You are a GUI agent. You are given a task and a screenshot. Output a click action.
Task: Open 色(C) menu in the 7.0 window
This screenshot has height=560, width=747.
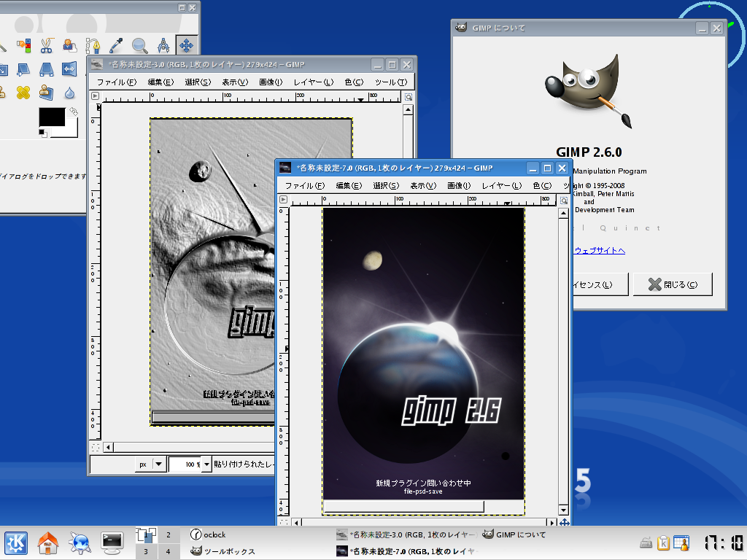(x=542, y=186)
